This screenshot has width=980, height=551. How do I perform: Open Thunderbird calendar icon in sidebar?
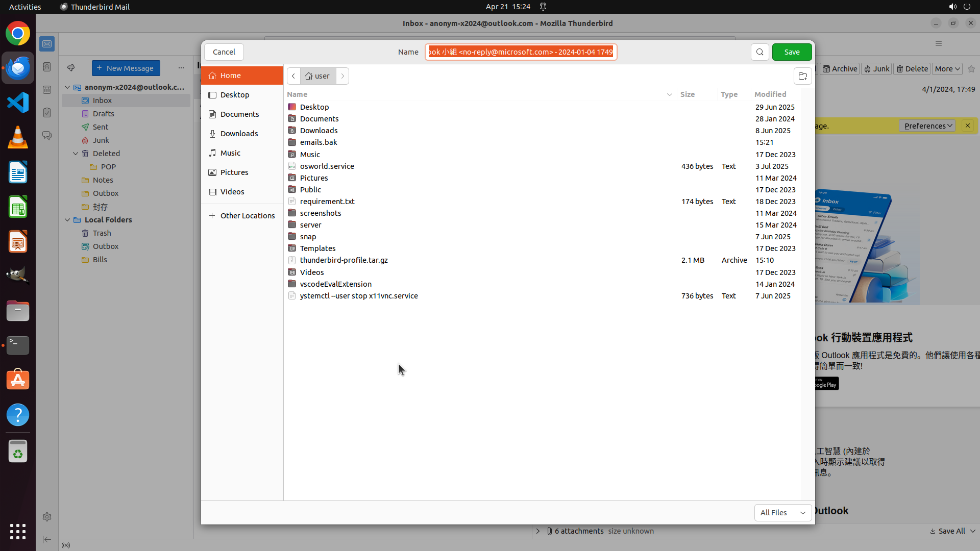pos(47,90)
